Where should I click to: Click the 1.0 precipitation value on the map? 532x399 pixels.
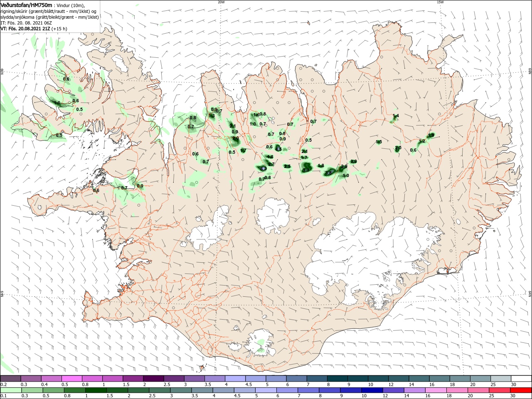click(346, 175)
